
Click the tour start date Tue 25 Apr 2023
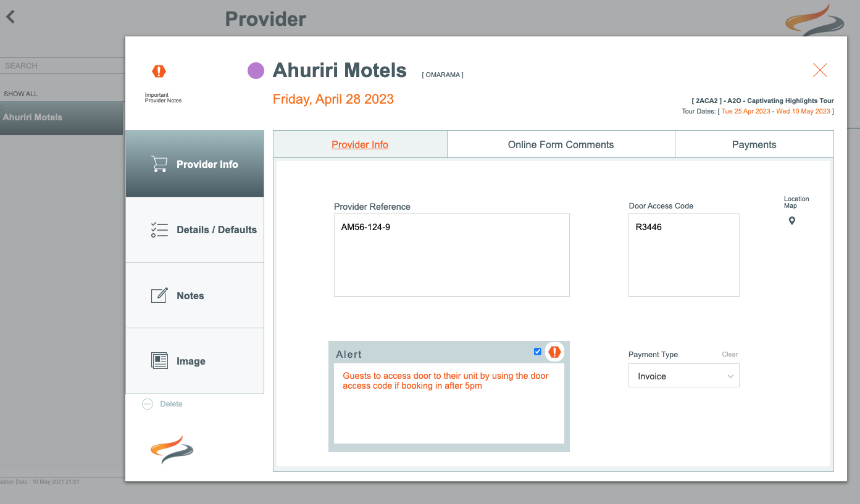746,111
